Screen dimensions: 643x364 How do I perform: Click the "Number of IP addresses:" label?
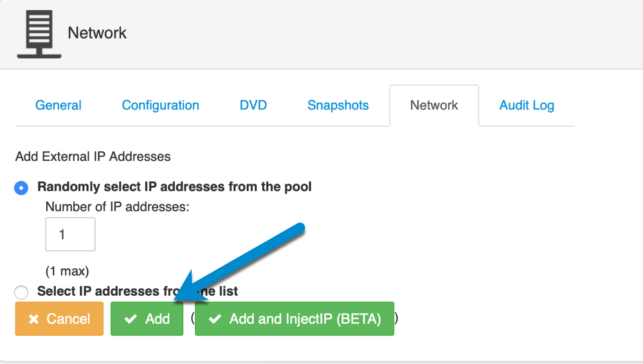(117, 207)
